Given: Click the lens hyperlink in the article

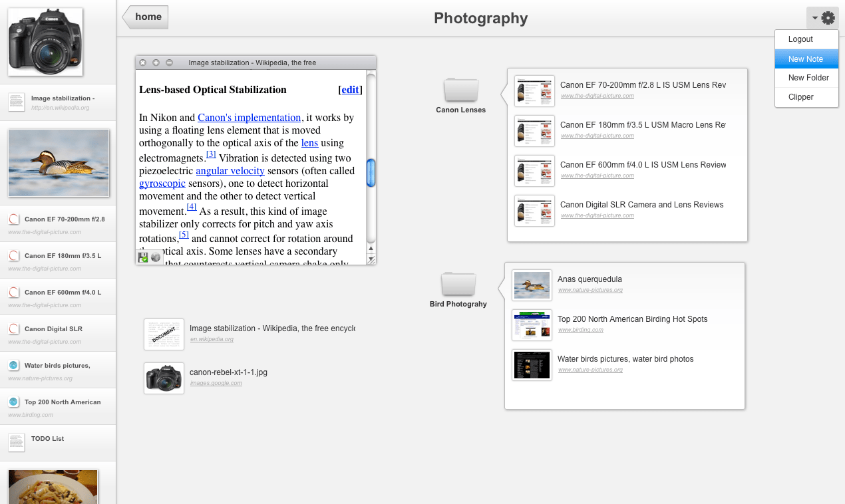Looking at the screenshot, I should [x=309, y=142].
